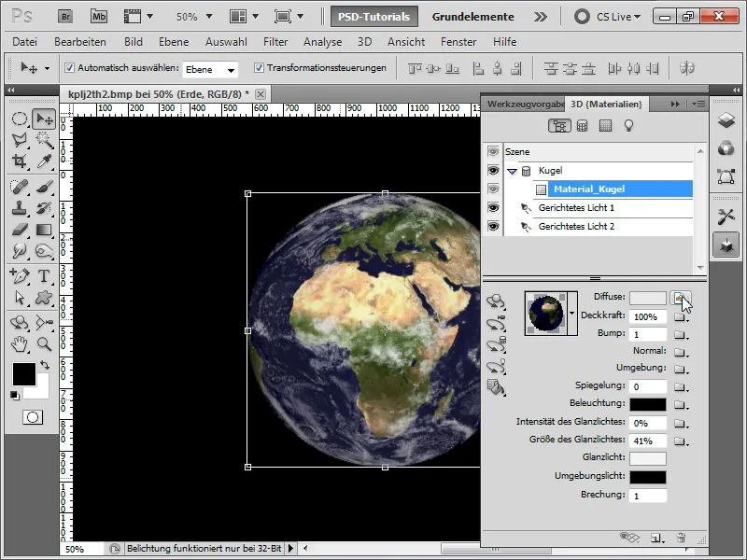747x560 pixels.
Task: Select the Eraser tool
Action: pyautogui.click(x=19, y=230)
